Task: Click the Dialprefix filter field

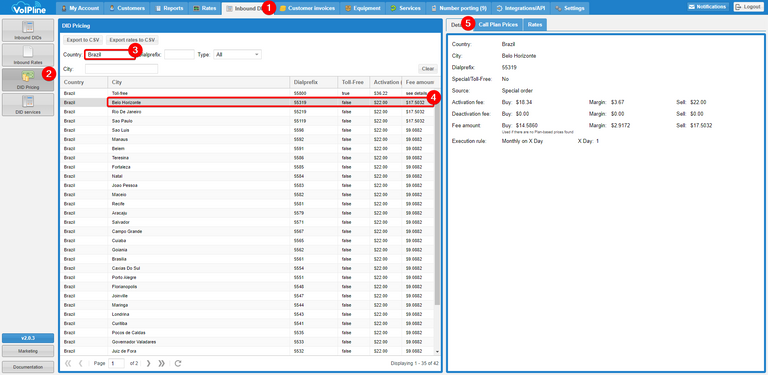Action: (179, 55)
